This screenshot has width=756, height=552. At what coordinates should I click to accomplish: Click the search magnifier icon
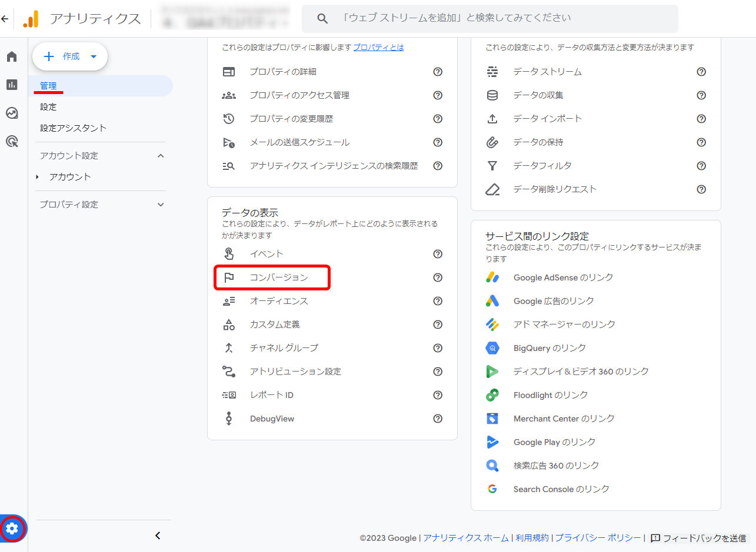point(322,18)
